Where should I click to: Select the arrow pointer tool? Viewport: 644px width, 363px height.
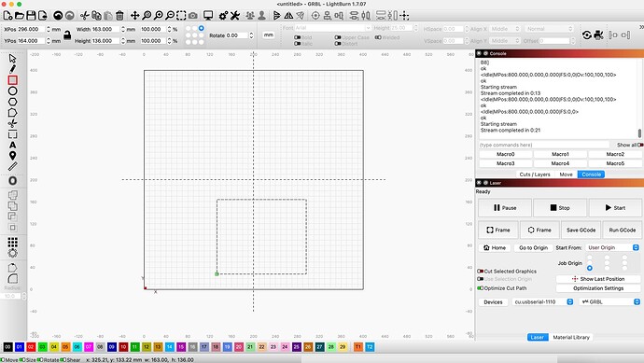12,58
